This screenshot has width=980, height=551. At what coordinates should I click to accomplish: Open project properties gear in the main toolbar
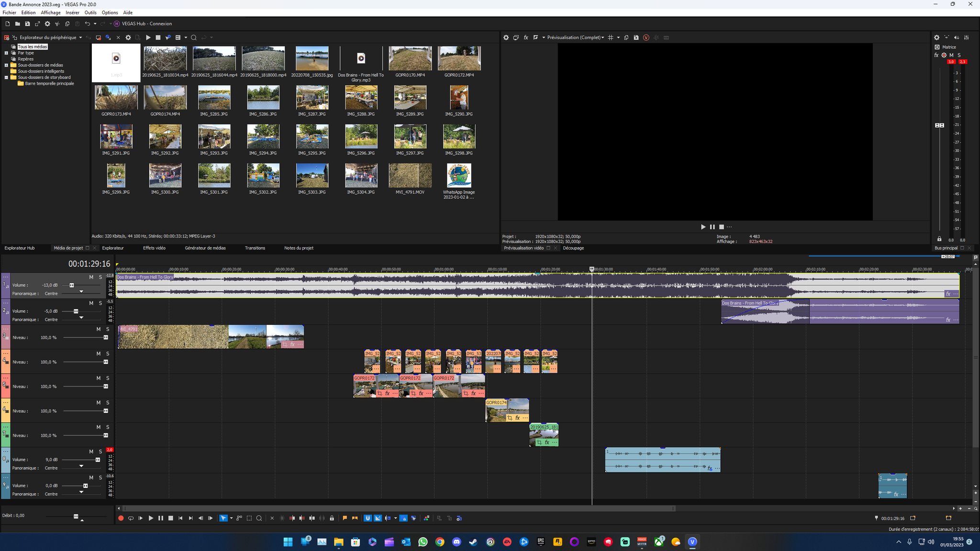coord(47,23)
